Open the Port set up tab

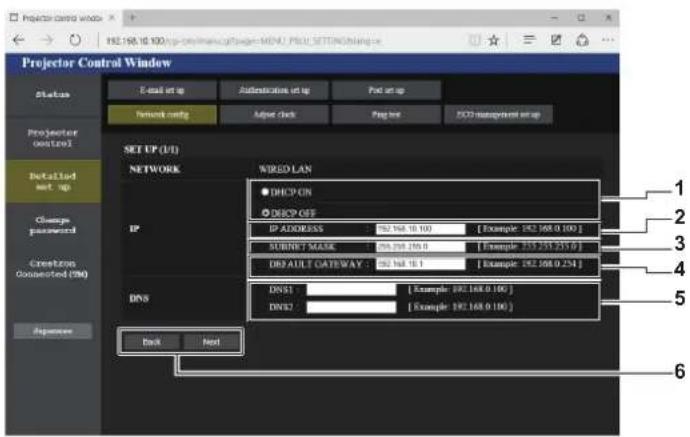tap(386, 90)
